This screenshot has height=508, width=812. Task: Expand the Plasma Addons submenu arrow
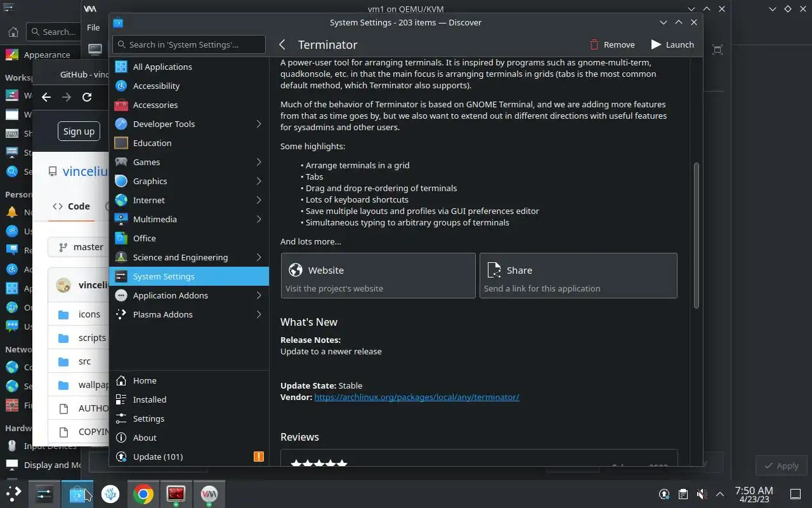pyautogui.click(x=259, y=314)
